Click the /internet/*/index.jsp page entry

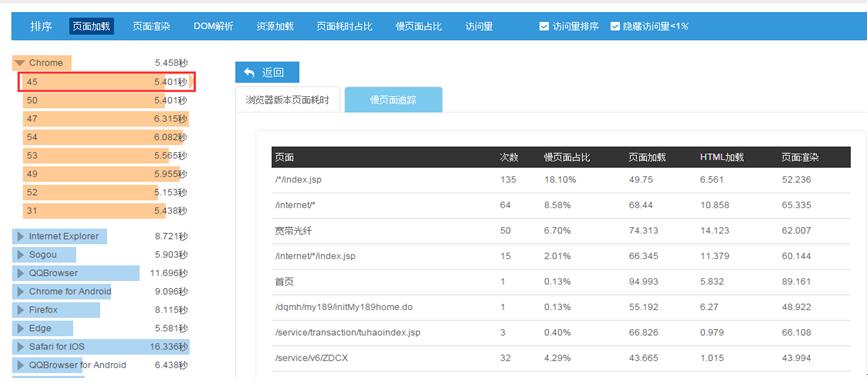(315, 256)
